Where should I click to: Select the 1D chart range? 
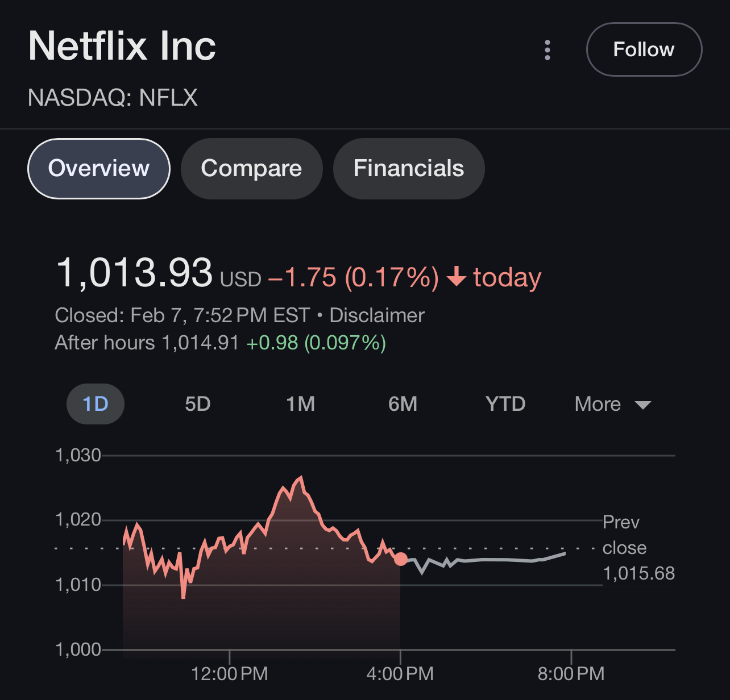(x=96, y=404)
